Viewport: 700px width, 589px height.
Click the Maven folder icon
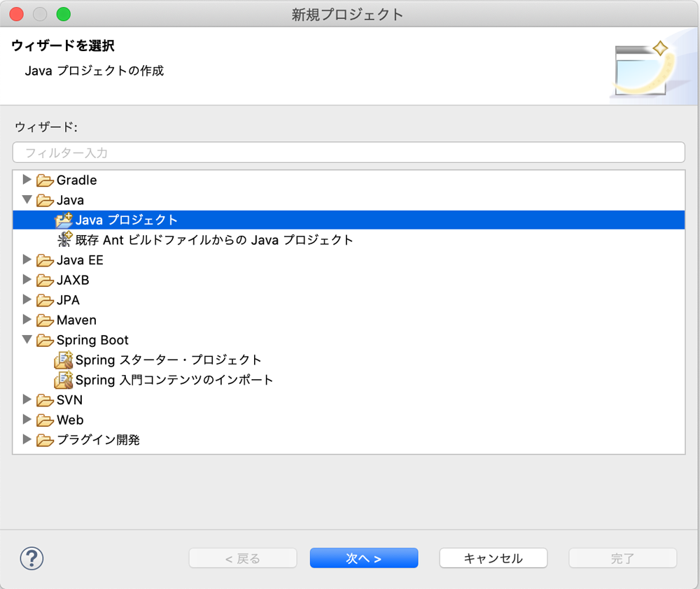(45, 320)
